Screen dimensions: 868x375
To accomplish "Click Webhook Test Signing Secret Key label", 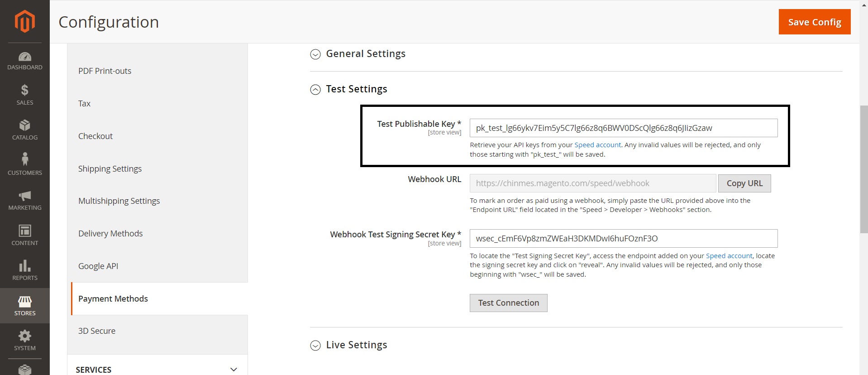I will point(396,235).
